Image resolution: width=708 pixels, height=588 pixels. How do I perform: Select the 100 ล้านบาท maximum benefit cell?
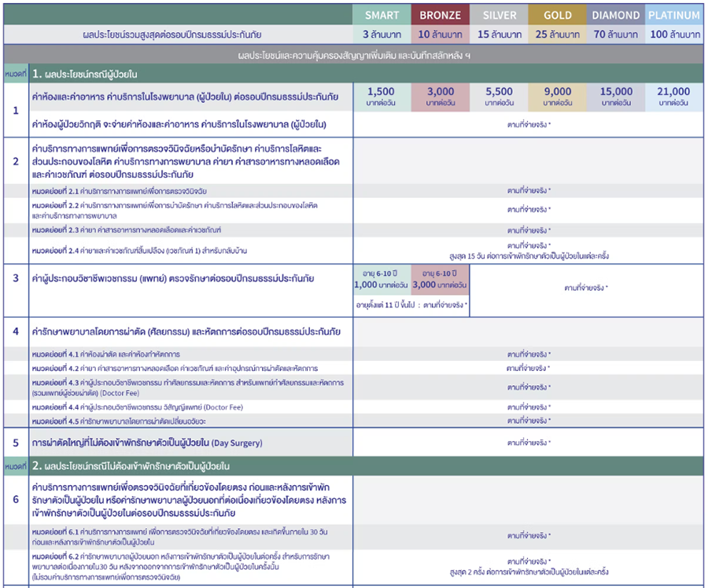point(674,35)
